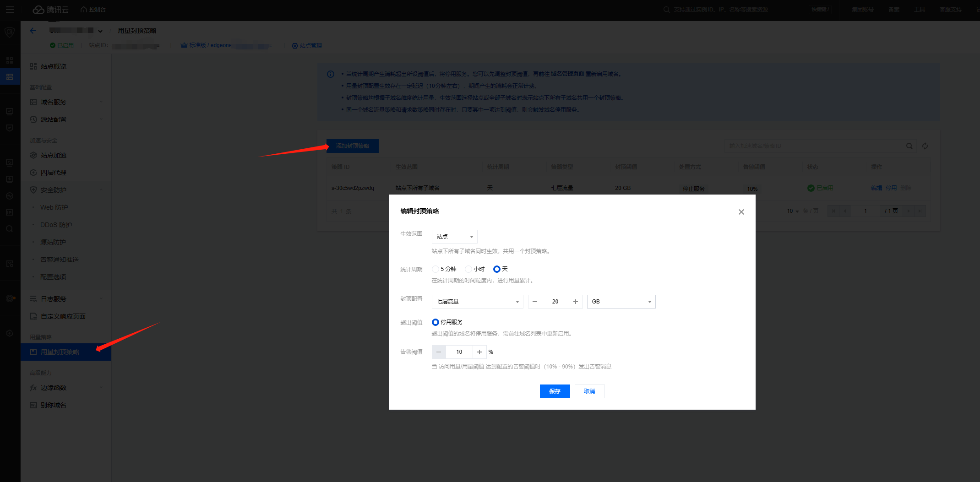Viewport: 980px width, 482px height.
Task: Click the 添加封顶策略 button
Action: click(353, 146)
